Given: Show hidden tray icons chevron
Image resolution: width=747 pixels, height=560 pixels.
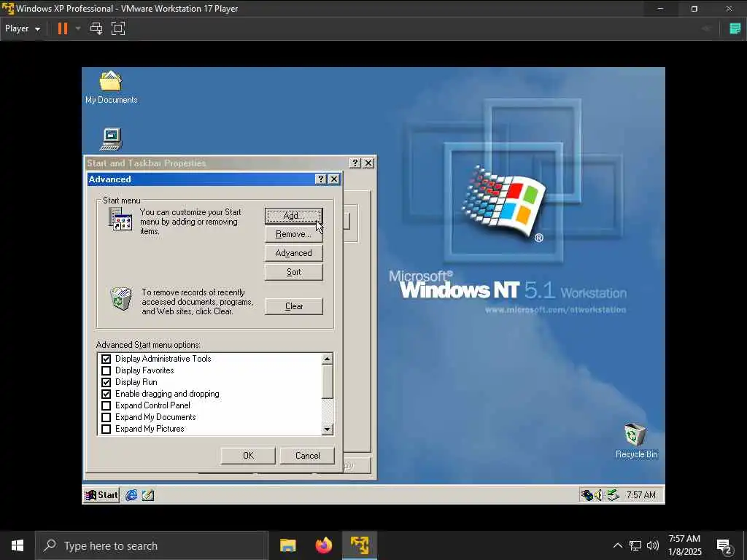Looking at the screenshot, I should pyautogui.click(x=617, y=545).
